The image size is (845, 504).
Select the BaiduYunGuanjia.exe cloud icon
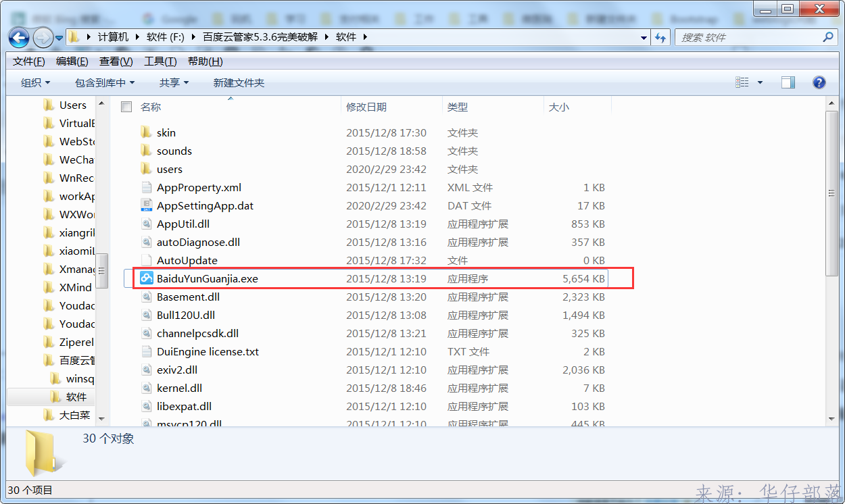[x=147, y=278]
